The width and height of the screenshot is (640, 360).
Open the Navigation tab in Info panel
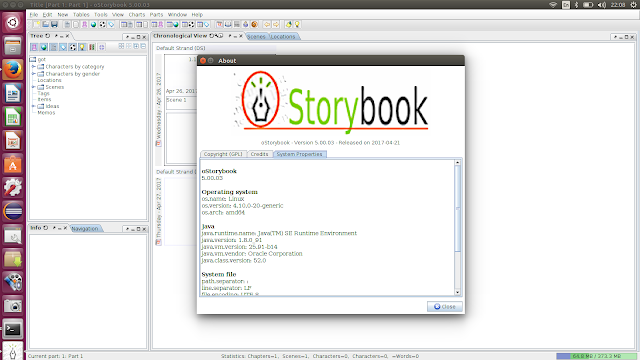[x=85, y=229]
